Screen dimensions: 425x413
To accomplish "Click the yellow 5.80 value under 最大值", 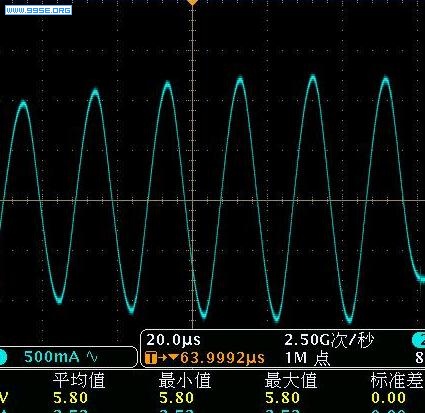I will tap(282, 398).
